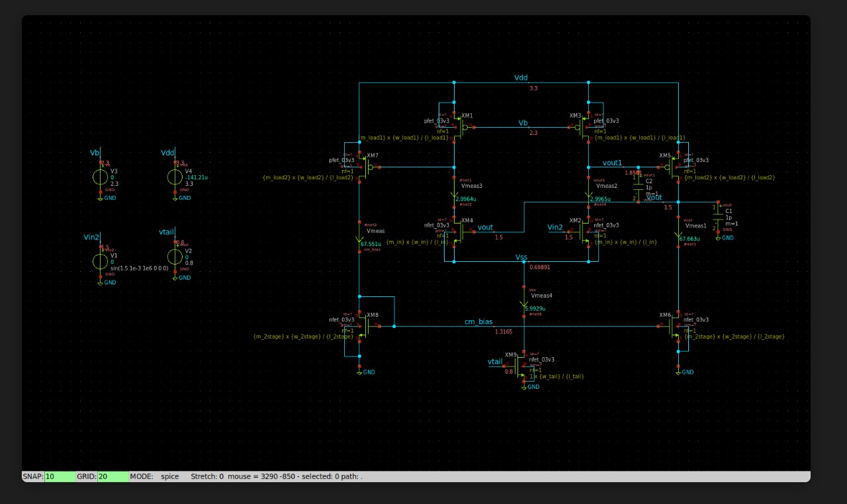Image resolution: width=847 pixels, height=504 pixels.
Task: Select the V4 voltage source symbol
Action: pos(174,177)
